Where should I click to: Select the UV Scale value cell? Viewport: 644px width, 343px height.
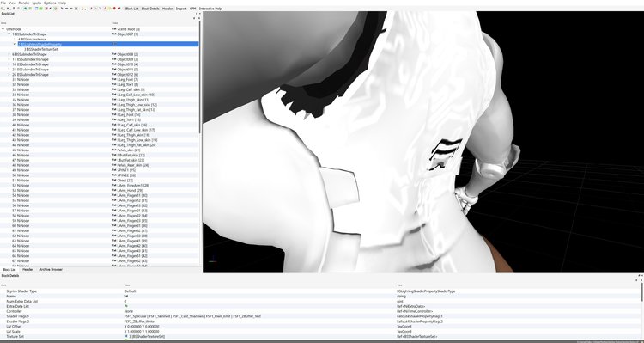[260, 332]
